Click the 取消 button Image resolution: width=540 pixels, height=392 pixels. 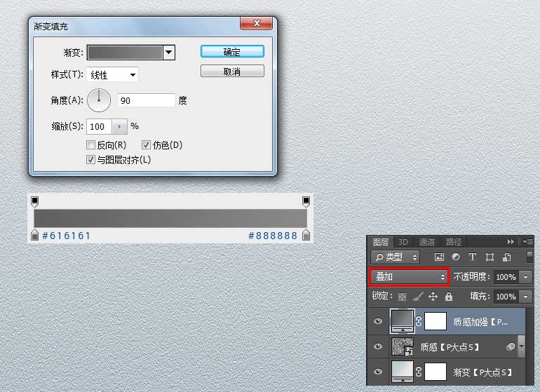(232, 72)
